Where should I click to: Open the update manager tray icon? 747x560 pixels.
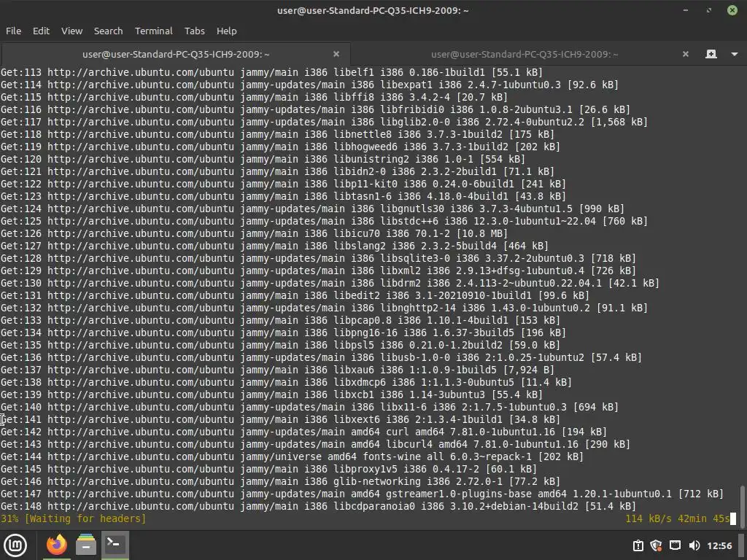(638, 545)
